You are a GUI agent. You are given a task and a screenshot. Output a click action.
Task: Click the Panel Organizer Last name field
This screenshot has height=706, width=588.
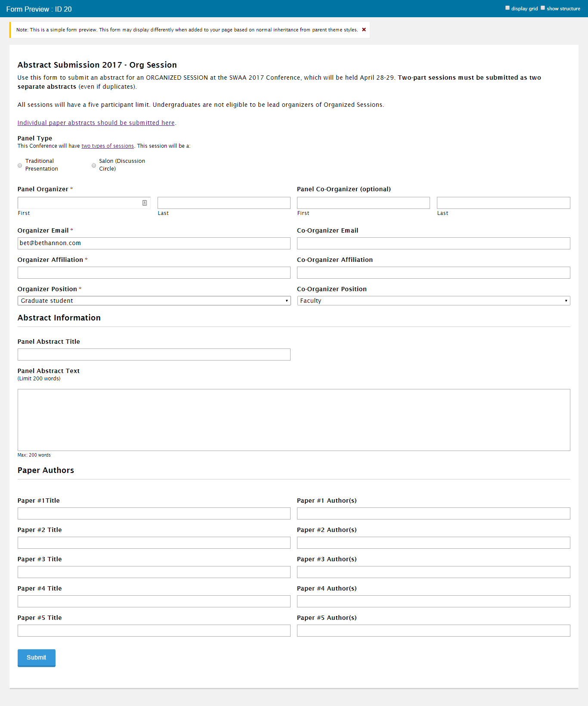pos(224,203)
